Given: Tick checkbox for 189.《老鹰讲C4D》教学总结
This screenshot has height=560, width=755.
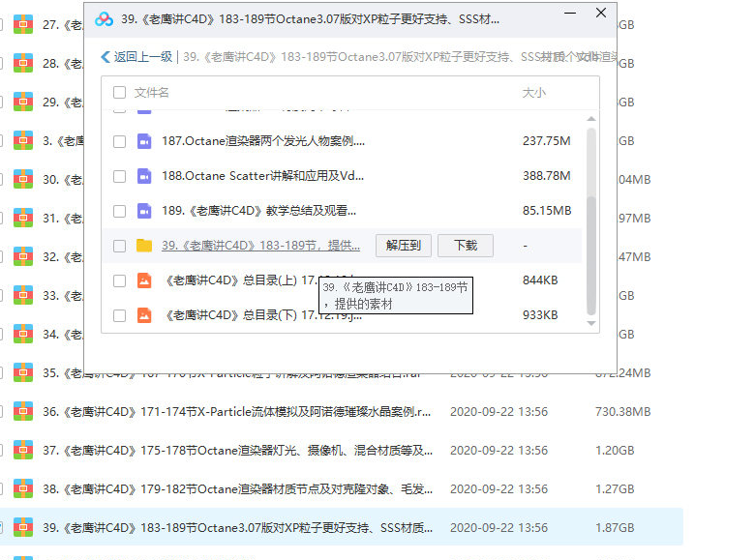Looking at the screenshot, I should [119, 211].
